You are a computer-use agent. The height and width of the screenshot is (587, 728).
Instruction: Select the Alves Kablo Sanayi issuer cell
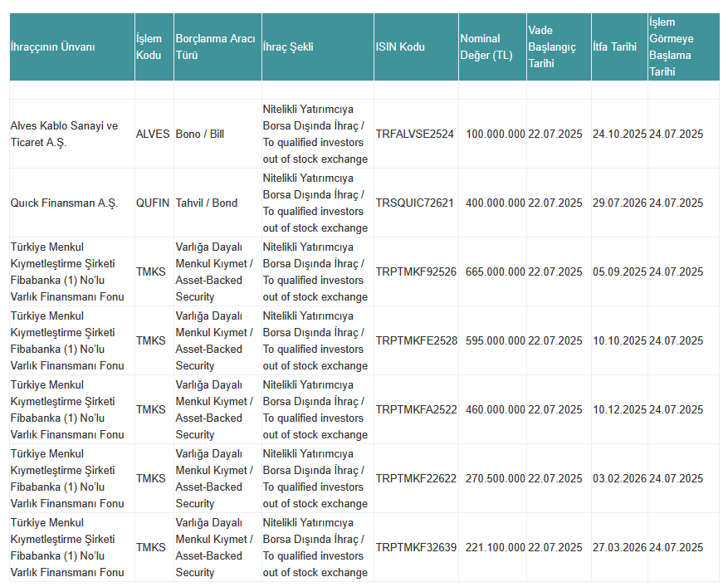(72, 134)
